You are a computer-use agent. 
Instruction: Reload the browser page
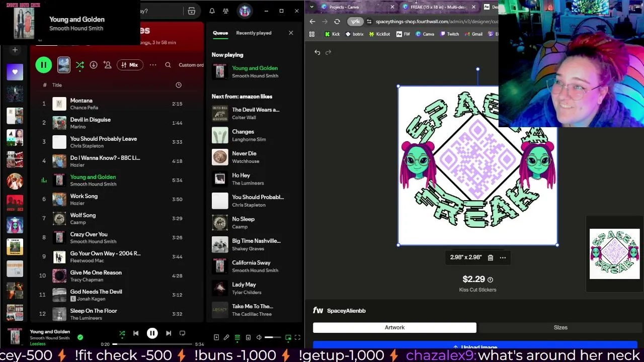pyautogui.click(x=337, y=22)
